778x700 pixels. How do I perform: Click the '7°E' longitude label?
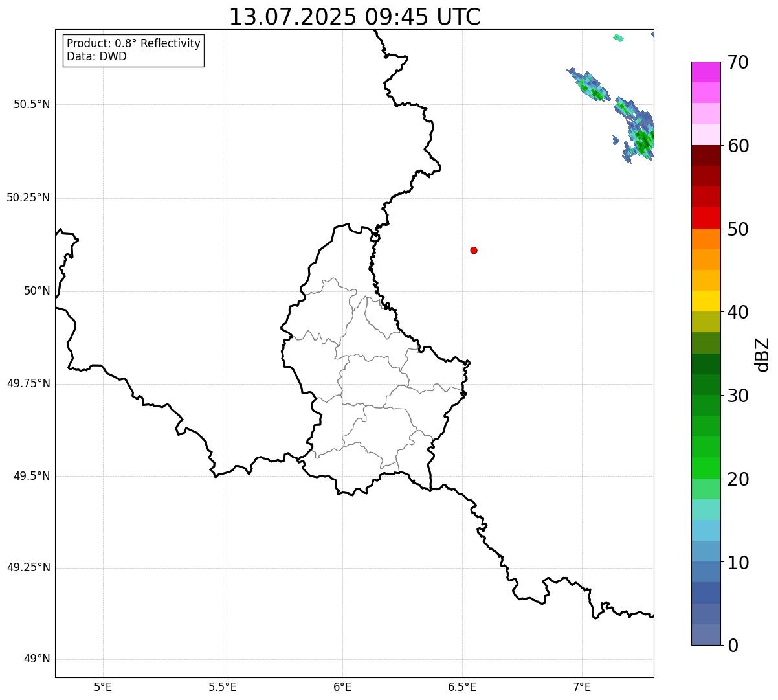(x=582, y=686)
